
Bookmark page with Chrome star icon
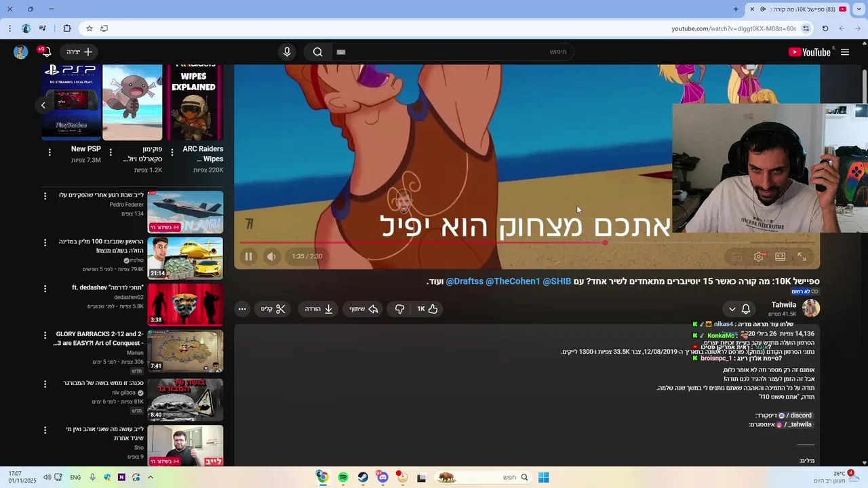tap(89, 28)
